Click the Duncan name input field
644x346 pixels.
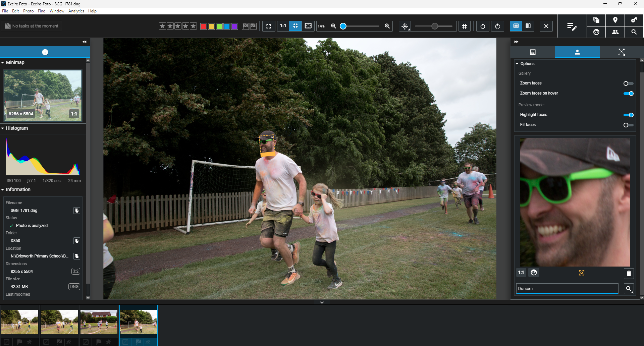point(567,289)
